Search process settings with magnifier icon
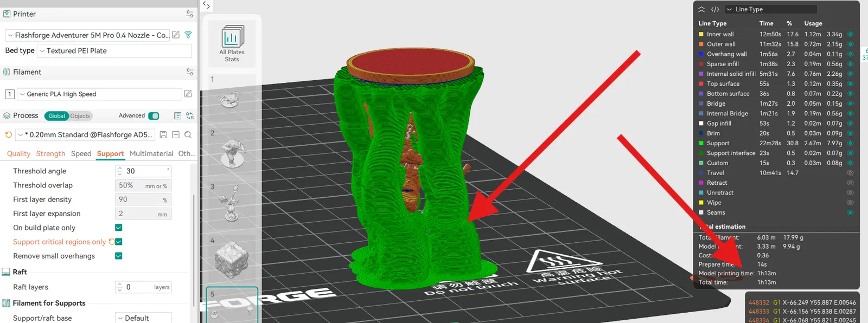 (188, 134)
